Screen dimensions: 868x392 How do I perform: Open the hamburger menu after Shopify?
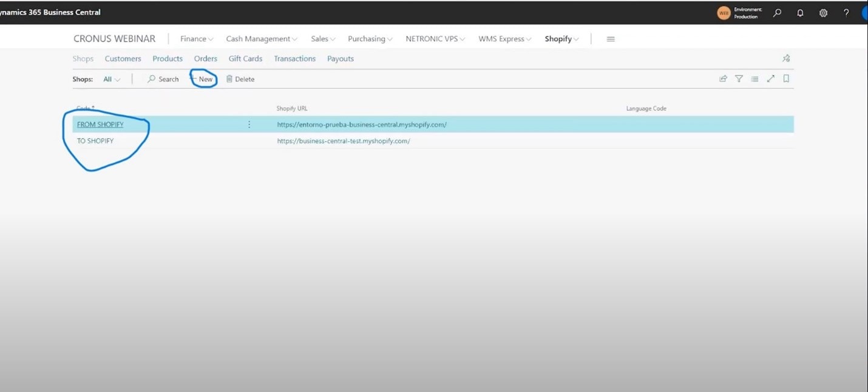click(611, 39)
